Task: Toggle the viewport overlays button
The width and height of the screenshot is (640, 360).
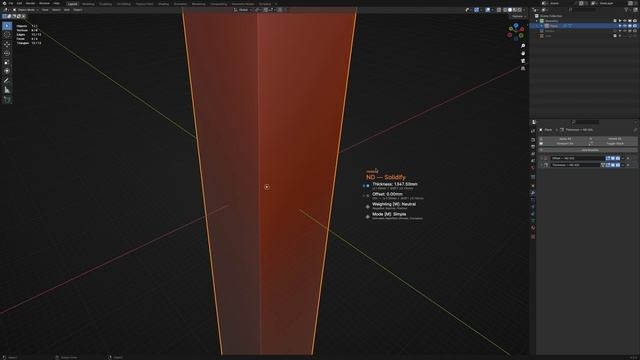Action: click(488, 10)
